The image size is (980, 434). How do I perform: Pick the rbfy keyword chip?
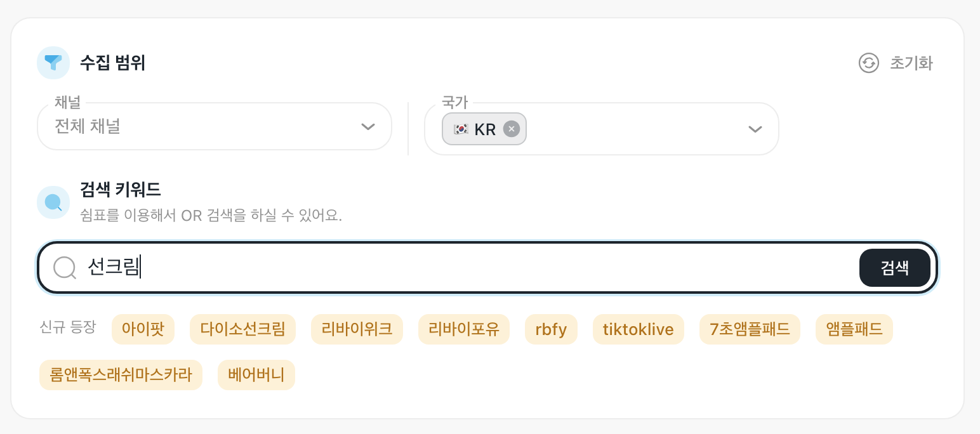(x=551, y=329)
